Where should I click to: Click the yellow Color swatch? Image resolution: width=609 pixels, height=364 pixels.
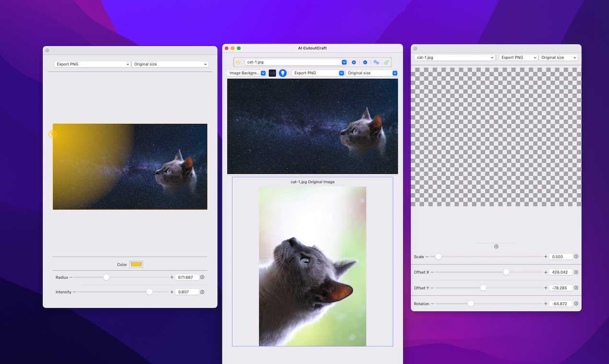(x=136, y=264)
